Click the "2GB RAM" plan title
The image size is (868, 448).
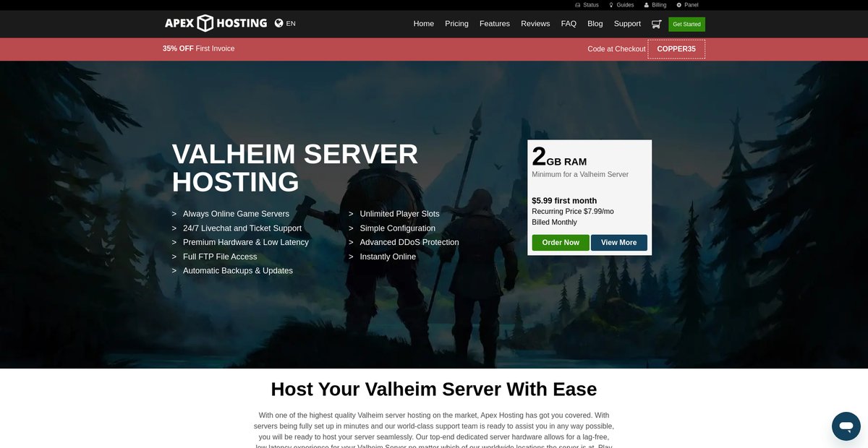[x=559, y=157]
